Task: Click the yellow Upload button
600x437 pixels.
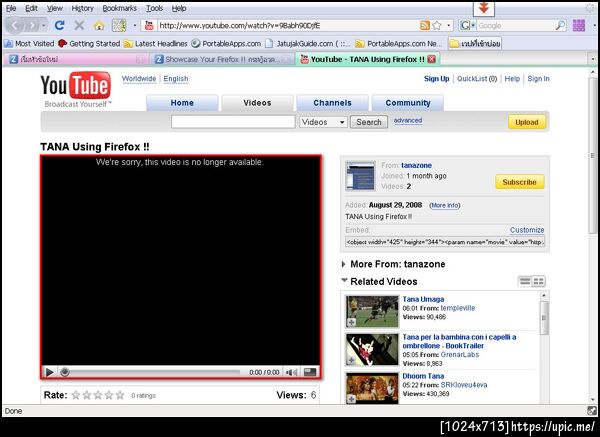Action: point(527,122)
